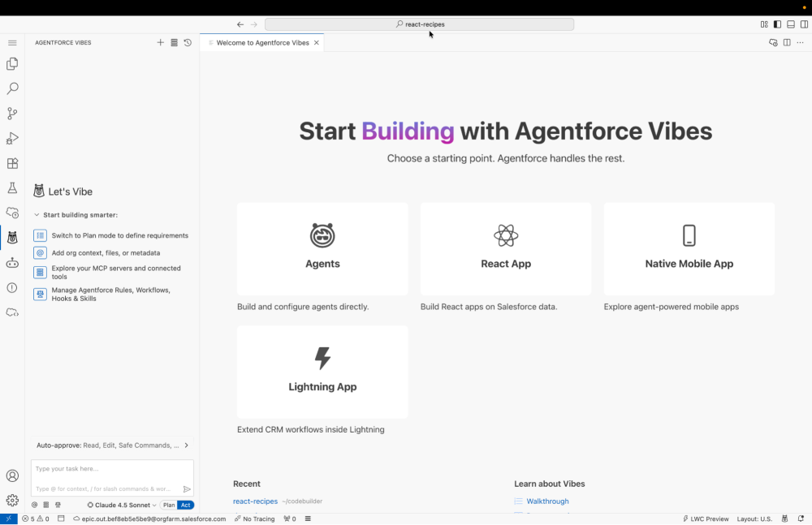Start a new chat with the plus icon

pyautogui.click(x=160, y=42)
